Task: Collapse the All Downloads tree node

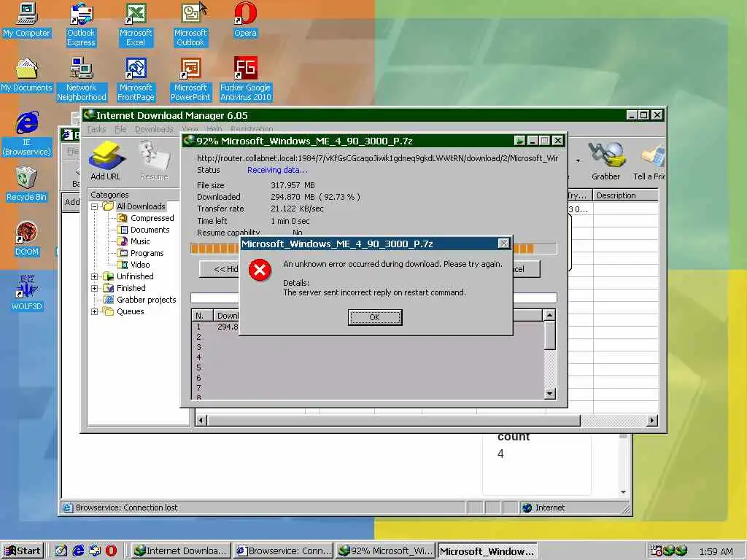Action: click(94, 206)
